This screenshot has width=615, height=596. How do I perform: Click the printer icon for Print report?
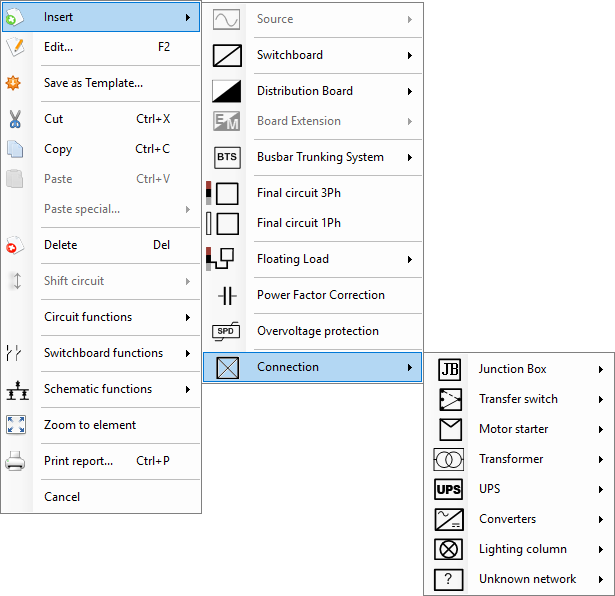[15, 461]
